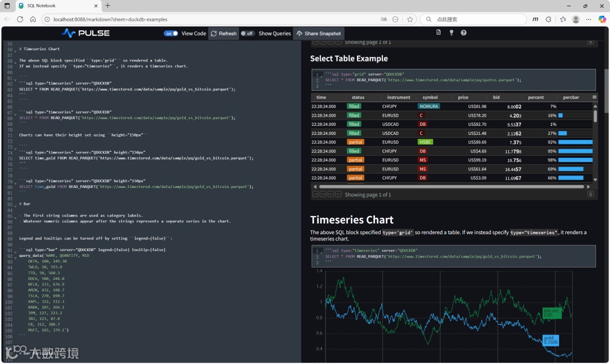Collapse the fold at editor line 79
Screen dimensions: 610x364
coord(15,183)
